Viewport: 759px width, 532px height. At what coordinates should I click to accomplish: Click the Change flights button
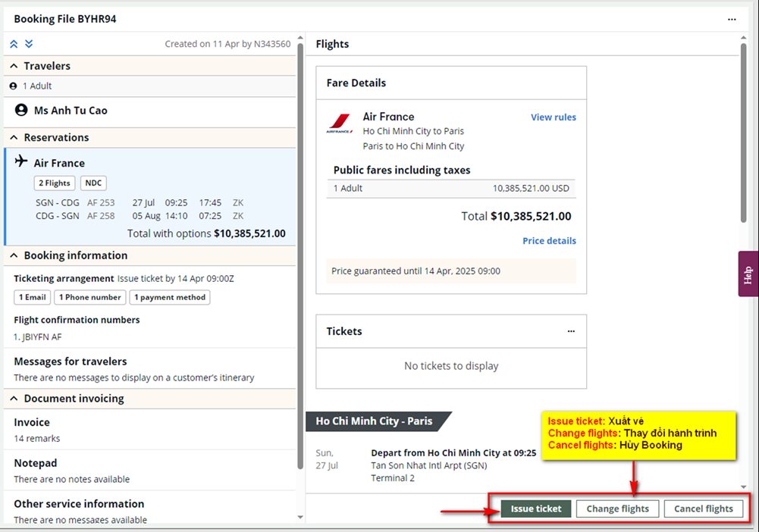click(618, 509)
